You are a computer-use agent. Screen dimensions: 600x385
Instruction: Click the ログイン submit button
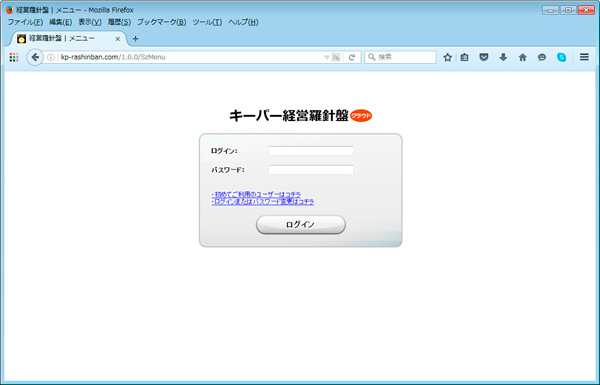pyautogui.click(x=301, y=225)
